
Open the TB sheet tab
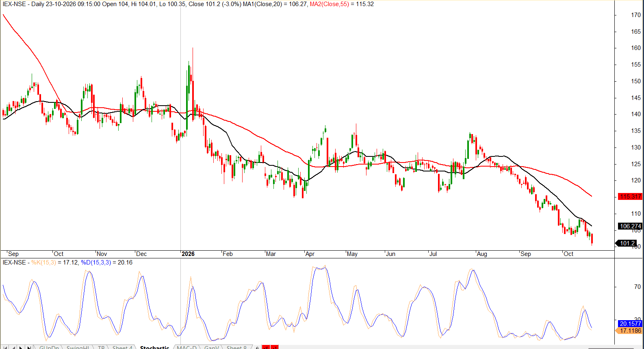point(101,347)
